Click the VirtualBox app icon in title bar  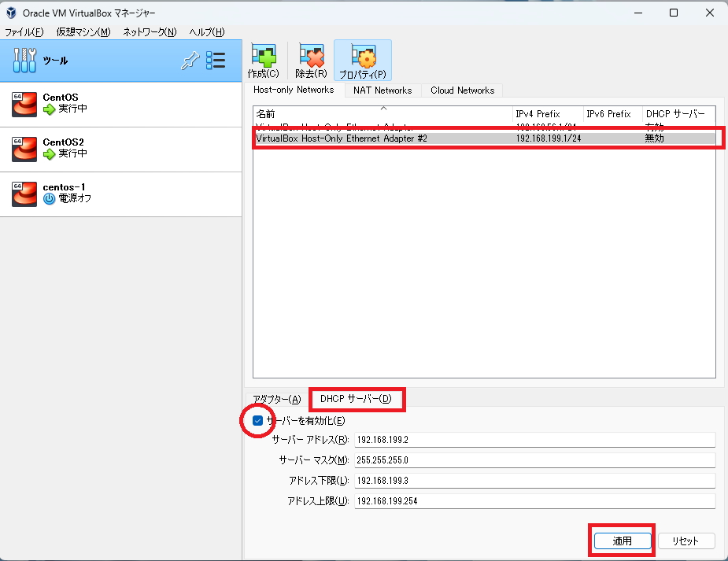(x=11, y=13)
